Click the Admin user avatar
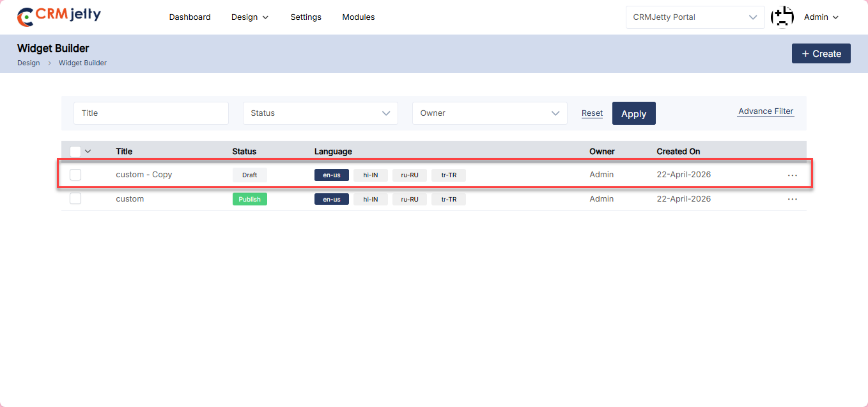Screen dimensions: 868x407 [x=782, y=17]
